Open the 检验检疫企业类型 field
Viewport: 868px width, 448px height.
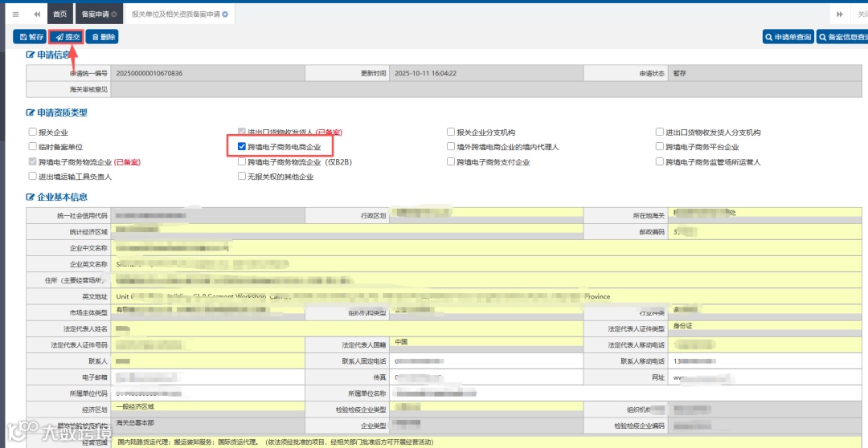[x=486, y=406]
